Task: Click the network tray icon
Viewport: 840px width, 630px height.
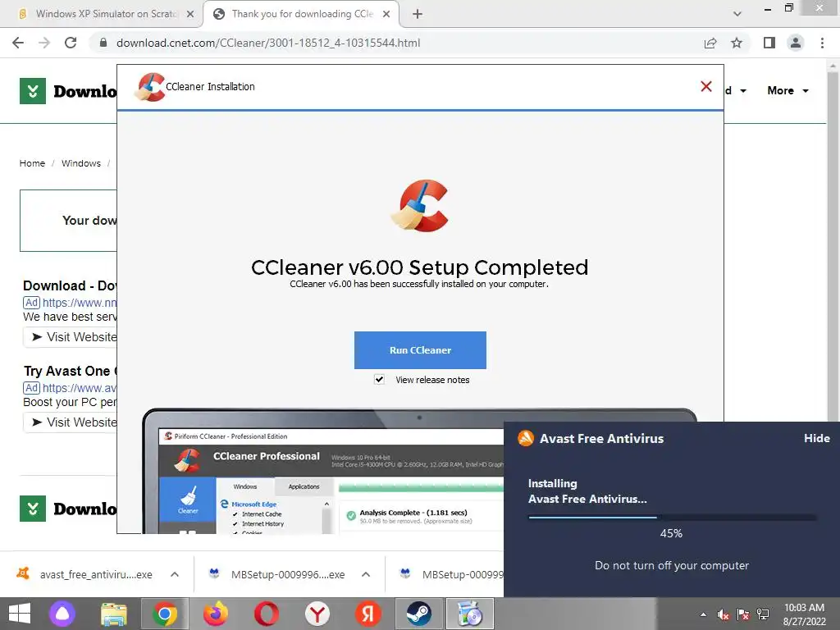Action: click(x=763, y=614)
